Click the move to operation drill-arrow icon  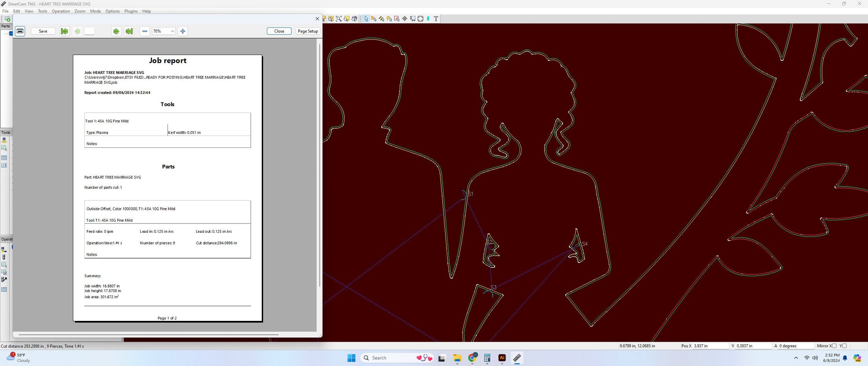tap(4, 280)
